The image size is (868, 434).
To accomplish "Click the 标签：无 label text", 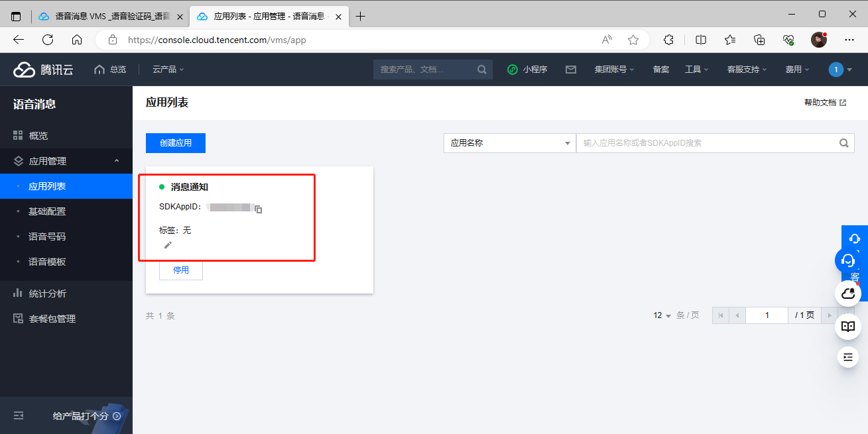I will [x=175, y=231].
